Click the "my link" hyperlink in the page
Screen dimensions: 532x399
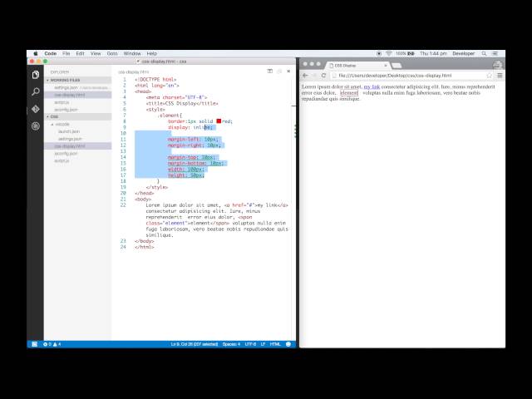tap(372, 86)
